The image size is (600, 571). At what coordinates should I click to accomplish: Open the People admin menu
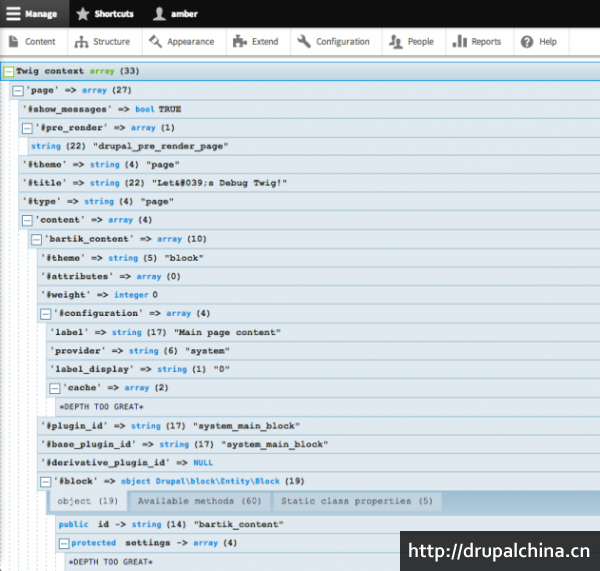[412, 42]
